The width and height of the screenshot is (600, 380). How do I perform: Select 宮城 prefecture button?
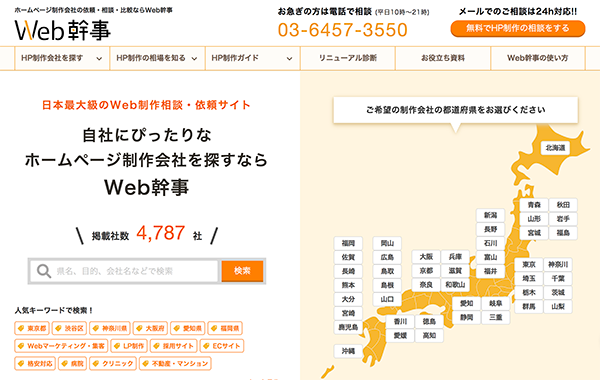534,233
